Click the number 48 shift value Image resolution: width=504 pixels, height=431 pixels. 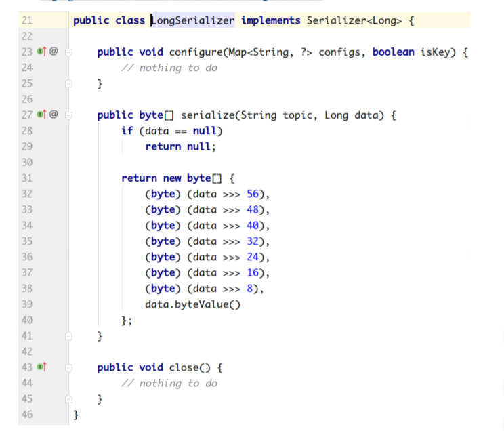[253, 209]
